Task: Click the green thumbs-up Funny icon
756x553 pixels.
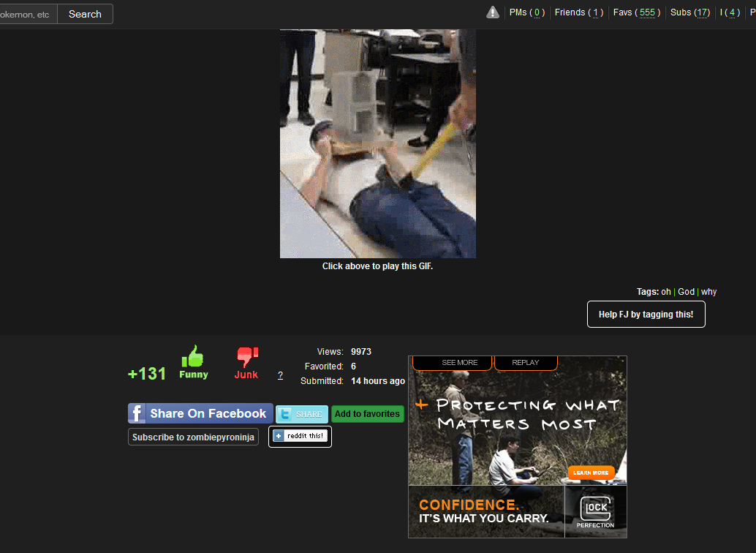Action: click(193, 357)
